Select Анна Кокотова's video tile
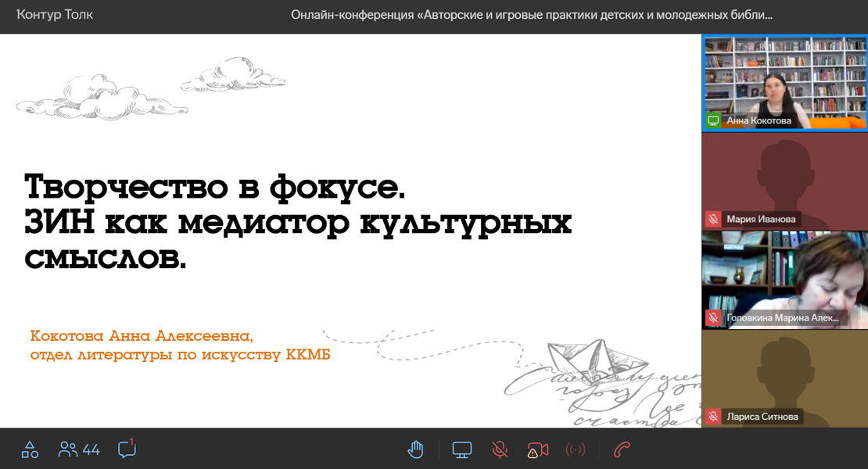 click(x=784, y=82)
